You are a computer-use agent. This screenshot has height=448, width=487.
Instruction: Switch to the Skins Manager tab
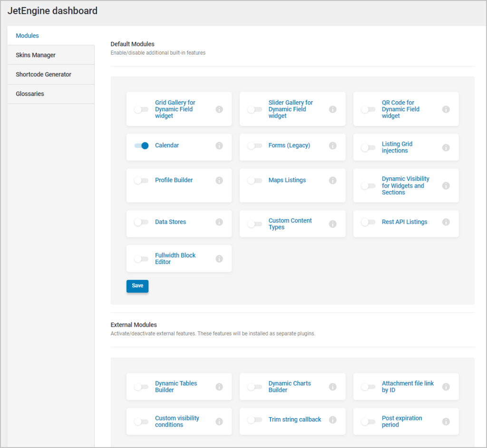(36, 55)
